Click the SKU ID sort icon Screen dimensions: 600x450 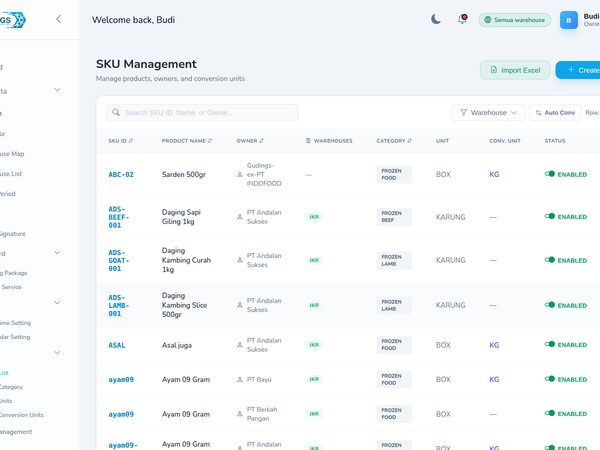[x=131, y=141]
